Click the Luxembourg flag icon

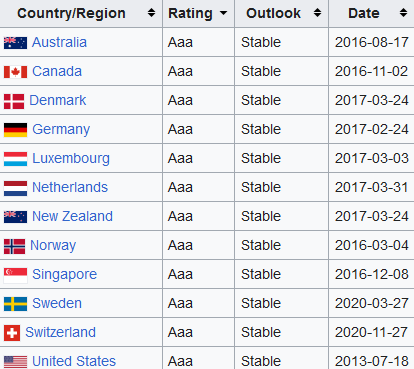[x=15, y=159]
